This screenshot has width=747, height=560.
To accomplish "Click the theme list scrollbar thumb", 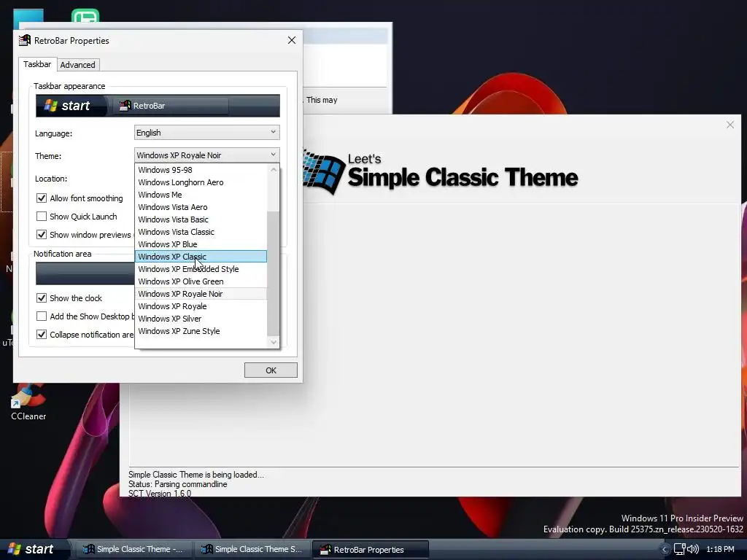I will click(x=274, y=274).
